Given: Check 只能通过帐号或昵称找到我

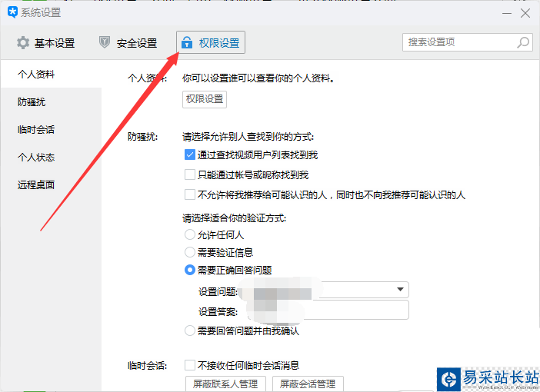Looking at the screenshot, I should (190, 174).
